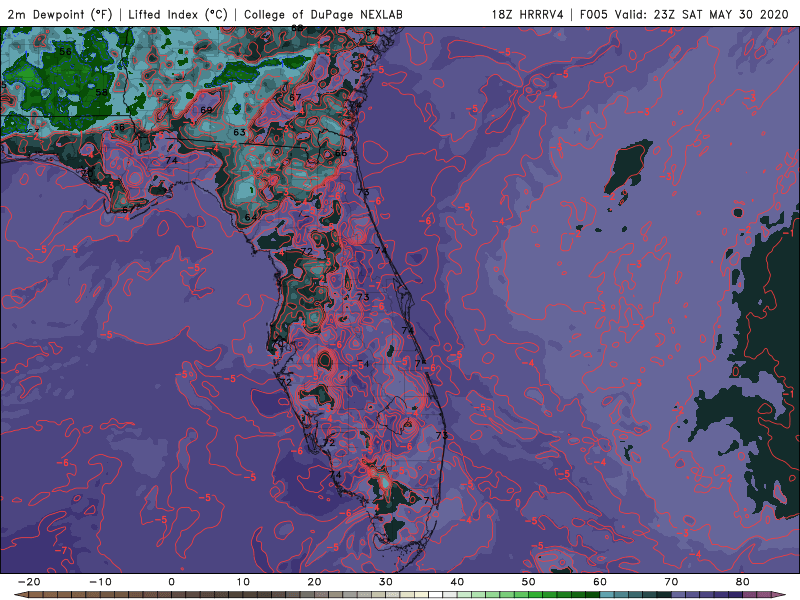800x600 pixels.
Task: Click the 60 label on the color scale
Action: [600, 582]
